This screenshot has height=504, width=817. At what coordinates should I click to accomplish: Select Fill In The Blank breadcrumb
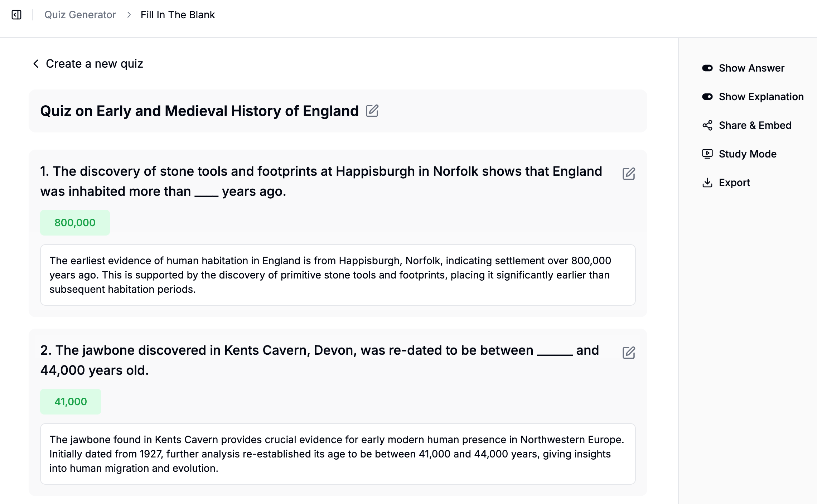[x=178, y=15]
